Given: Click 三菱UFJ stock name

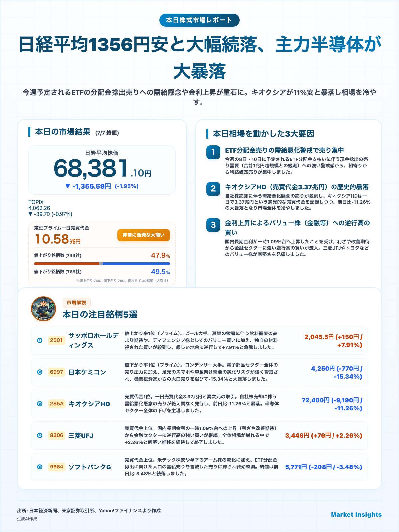Looking at the screenshot, I should pos(81,435).
